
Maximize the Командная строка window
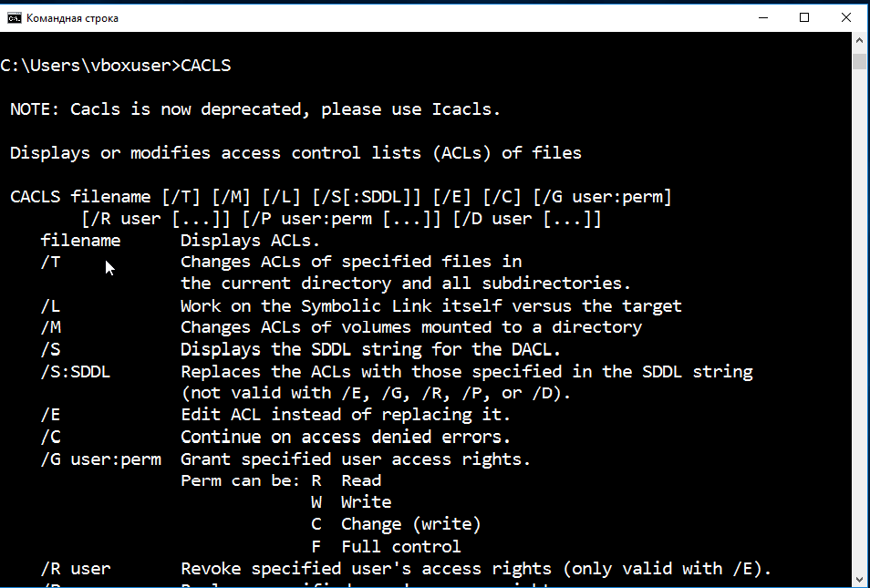pyautogui.click(x=804, y=17)
